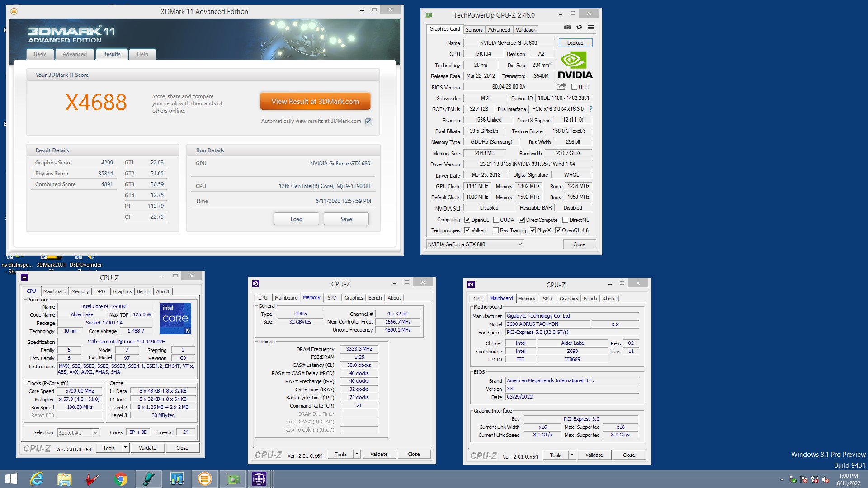
Task: Click the Save button in Run Details
Action: pyautogui.click(x=346, y=219)
